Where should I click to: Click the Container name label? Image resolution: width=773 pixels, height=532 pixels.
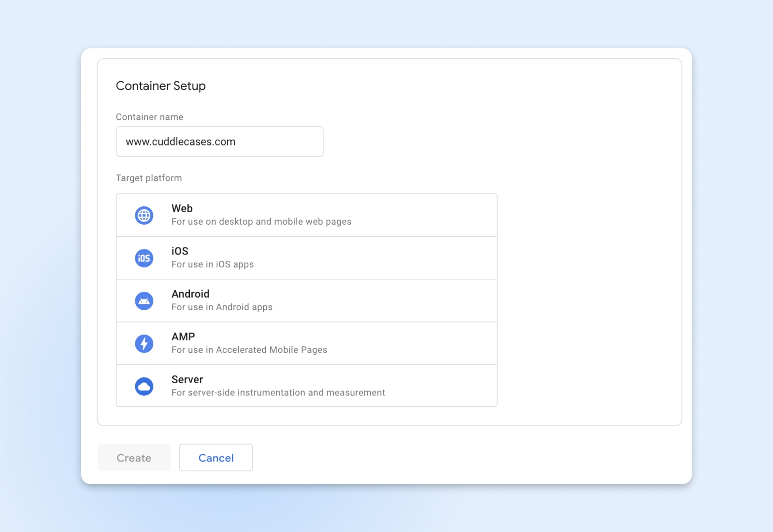[149, 117]
